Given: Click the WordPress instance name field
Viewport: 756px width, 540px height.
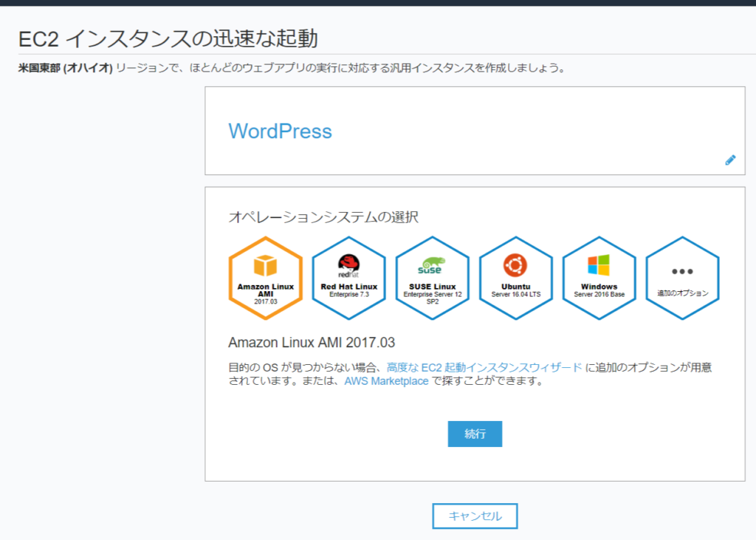Looking at the screenshot, I should click(x=280, y=131).
